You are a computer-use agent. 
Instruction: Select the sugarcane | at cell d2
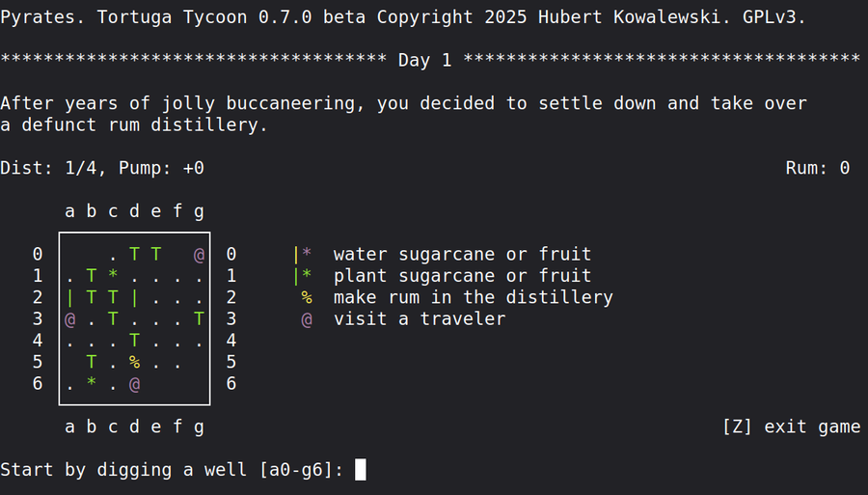coord(135,298)
